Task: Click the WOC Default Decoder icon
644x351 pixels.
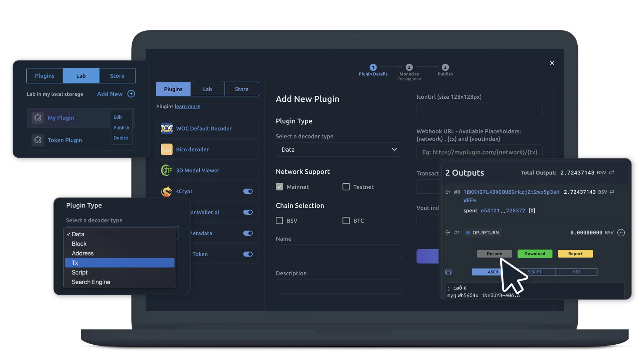Action: click(166, 128)
